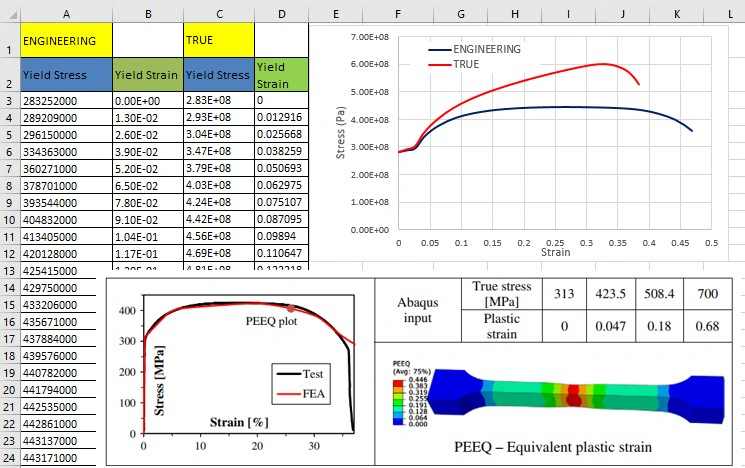745x468 pixels.
Task: Click cell containing 378701000
Action: point(66,186)
